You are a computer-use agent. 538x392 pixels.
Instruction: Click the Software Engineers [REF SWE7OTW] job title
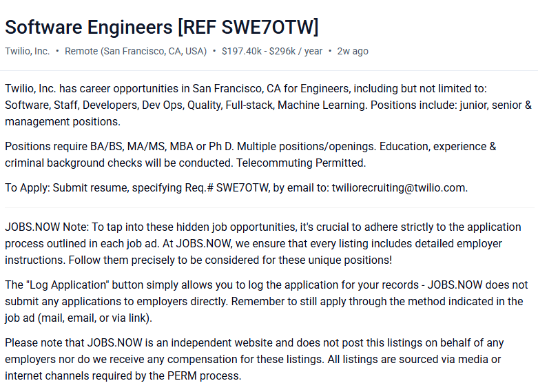tap(162, 27)
